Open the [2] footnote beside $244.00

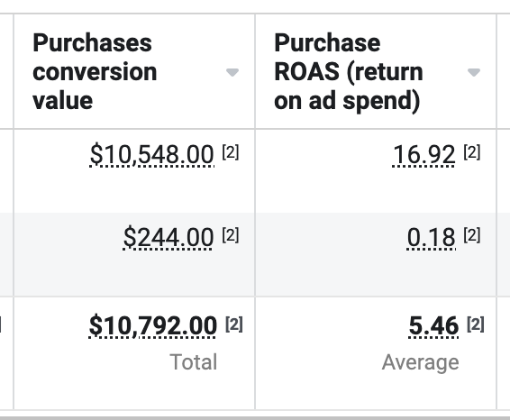[x=231, y=235]
